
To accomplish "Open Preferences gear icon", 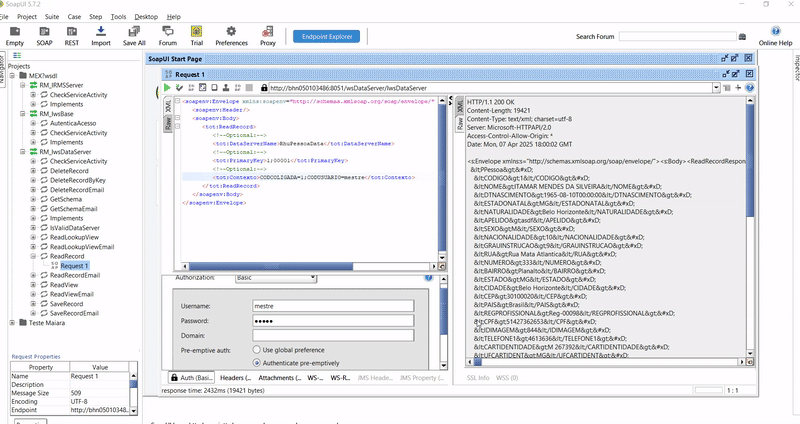I will (231, 36).
